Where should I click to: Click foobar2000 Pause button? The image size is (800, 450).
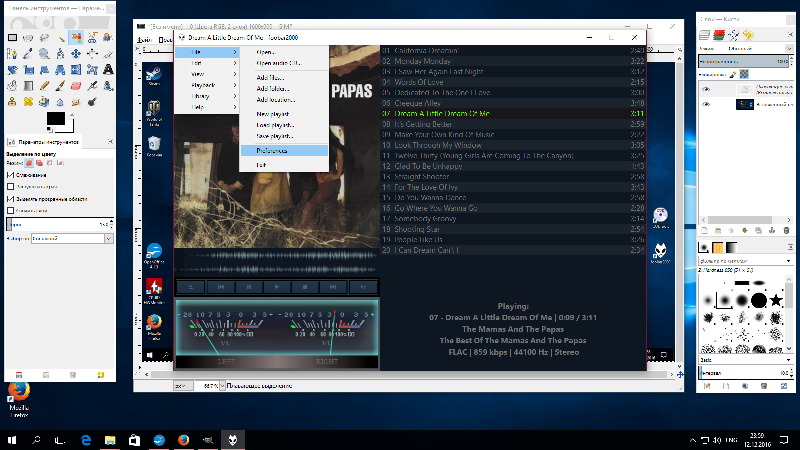click(249, 287)
